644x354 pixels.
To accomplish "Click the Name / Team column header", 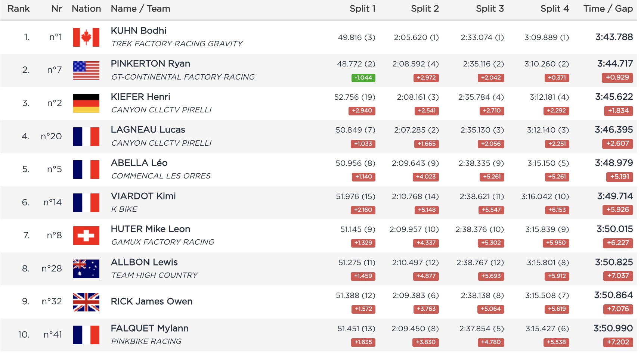I will [x=140, y=9].
